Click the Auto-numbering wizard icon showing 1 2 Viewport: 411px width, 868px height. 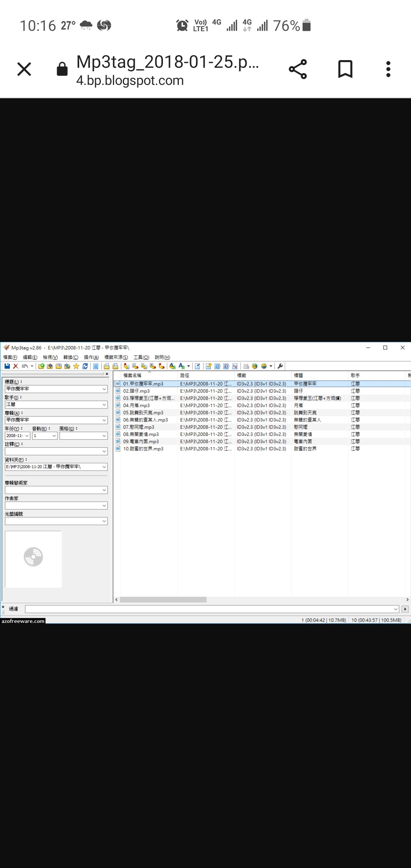pos(235,366)
